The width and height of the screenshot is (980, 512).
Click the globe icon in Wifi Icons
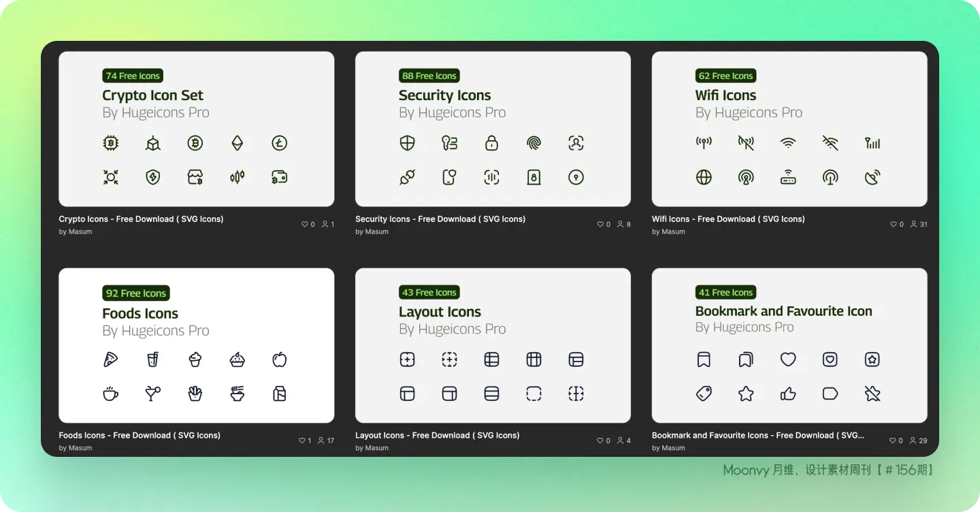(x=704, y=178)
